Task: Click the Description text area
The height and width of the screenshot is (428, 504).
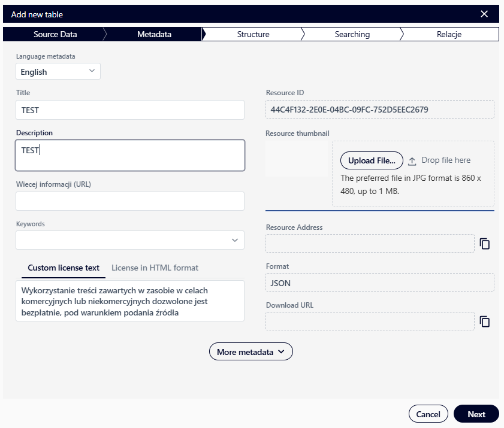Action: tap(129, 156)
